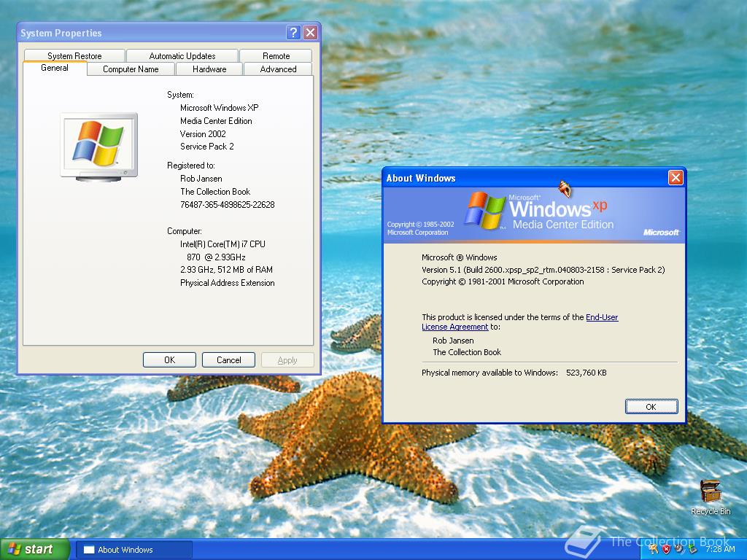The image size is (747, 560).
Task: Click the 'Service Pack 2' line in System Properties
Action: pos(206,146)
